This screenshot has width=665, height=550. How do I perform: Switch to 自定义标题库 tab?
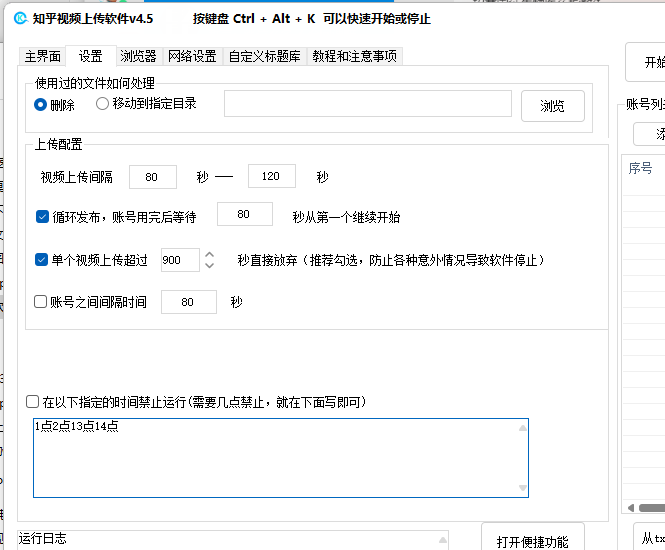(265, 56)
